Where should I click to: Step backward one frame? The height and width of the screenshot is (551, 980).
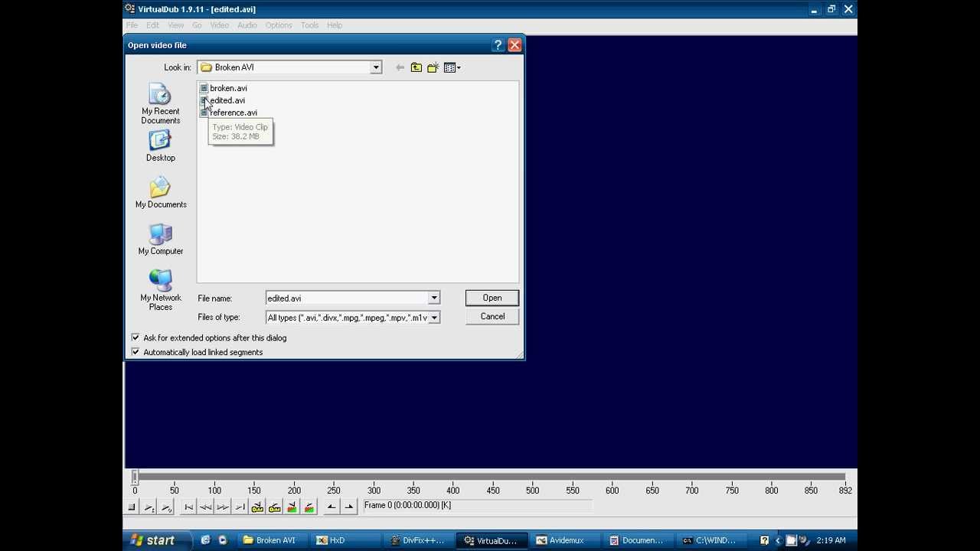pyautogui.click(x=205, y=507)
